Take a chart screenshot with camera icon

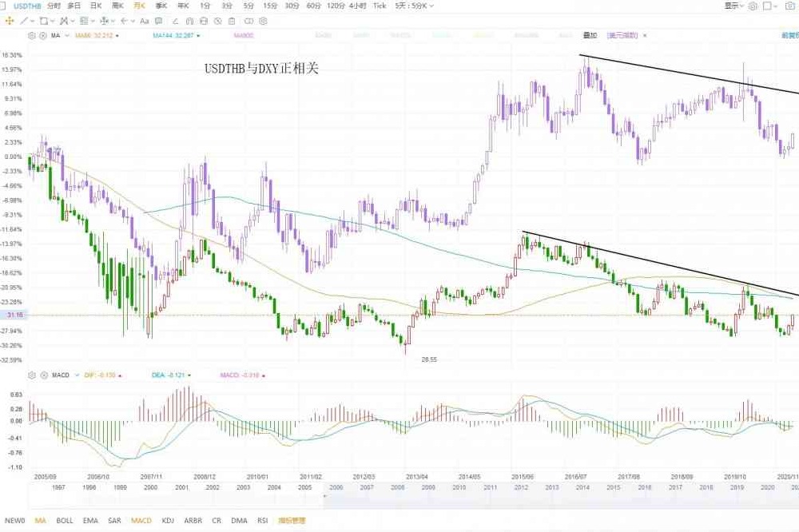790,6
